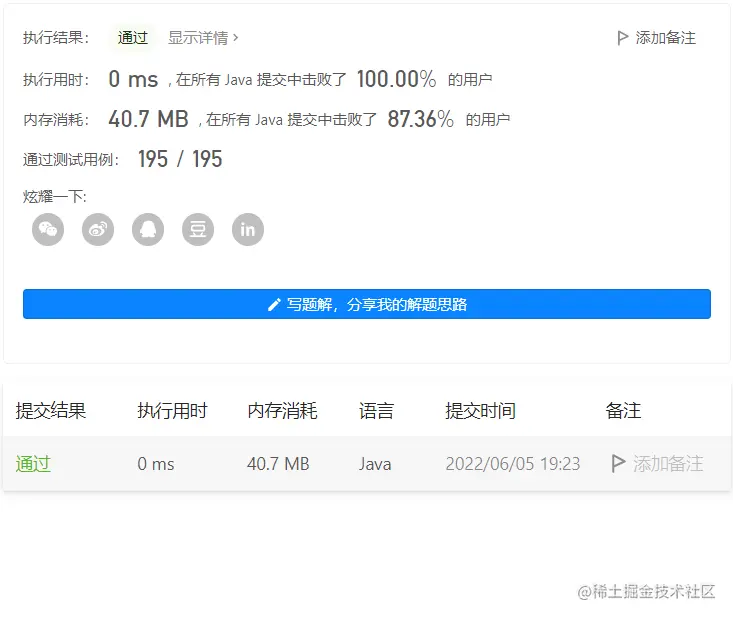Click pencil icon on blue 写题解 button
The width and height of the screenshot is (733, 618).
point(274,305)
